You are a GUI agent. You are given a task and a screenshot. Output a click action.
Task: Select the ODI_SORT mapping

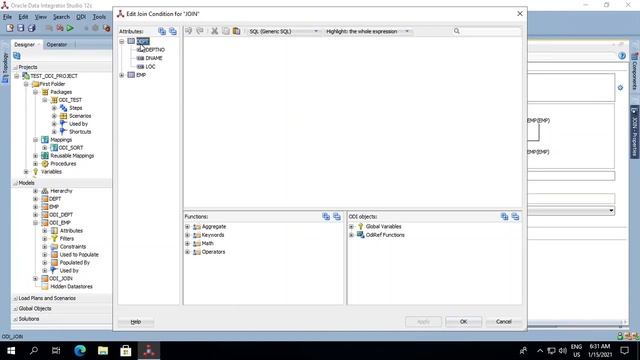(71, 148)
